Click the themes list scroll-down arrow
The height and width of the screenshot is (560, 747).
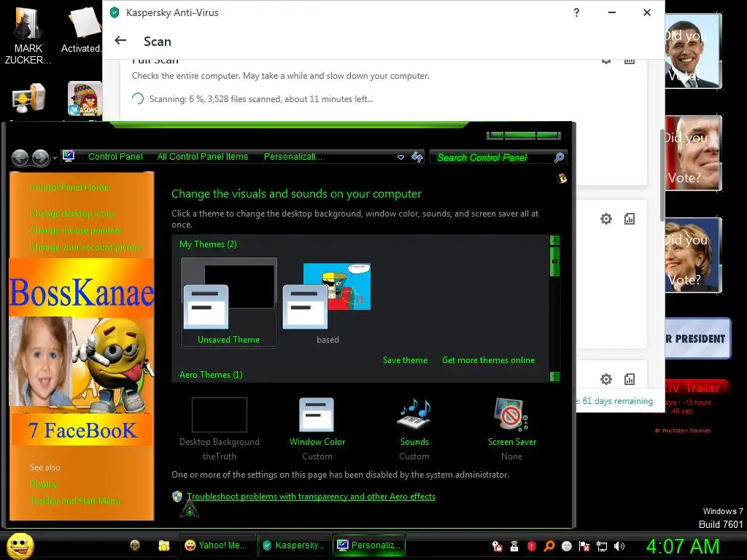pos(554,377)
